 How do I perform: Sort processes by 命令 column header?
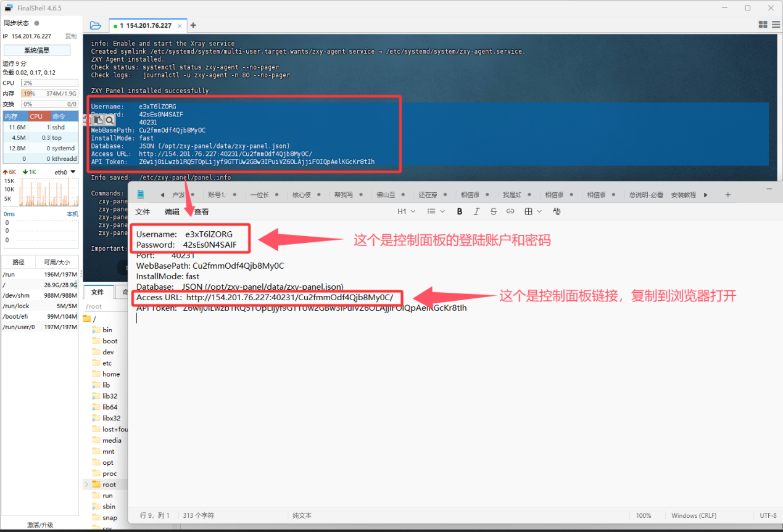coord(65,117)
